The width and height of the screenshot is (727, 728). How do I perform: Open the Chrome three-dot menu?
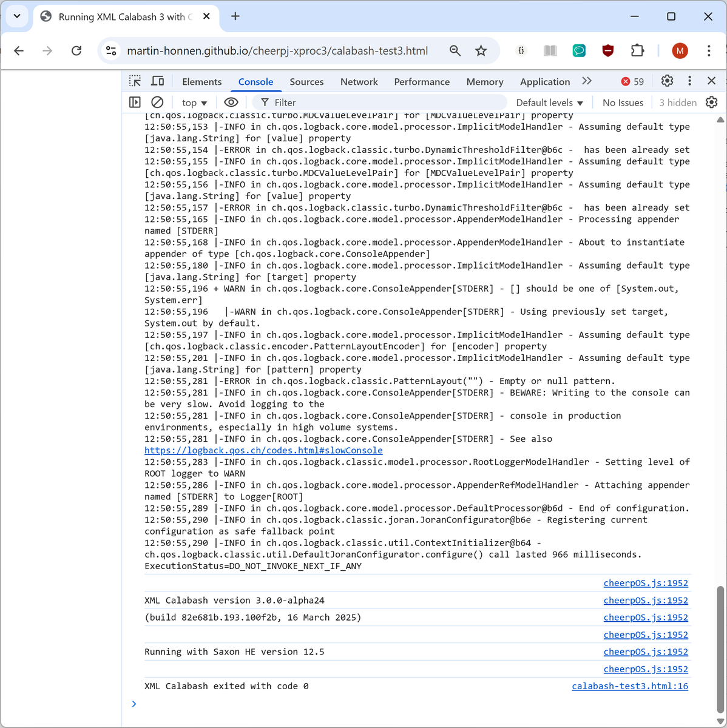709,51
